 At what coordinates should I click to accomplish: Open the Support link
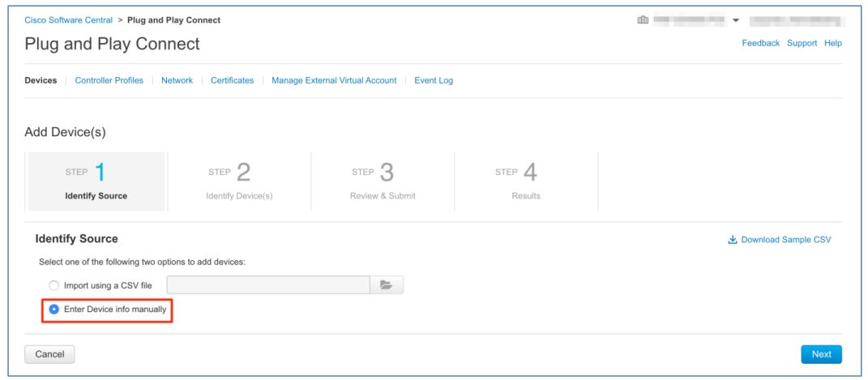(803, 43)
